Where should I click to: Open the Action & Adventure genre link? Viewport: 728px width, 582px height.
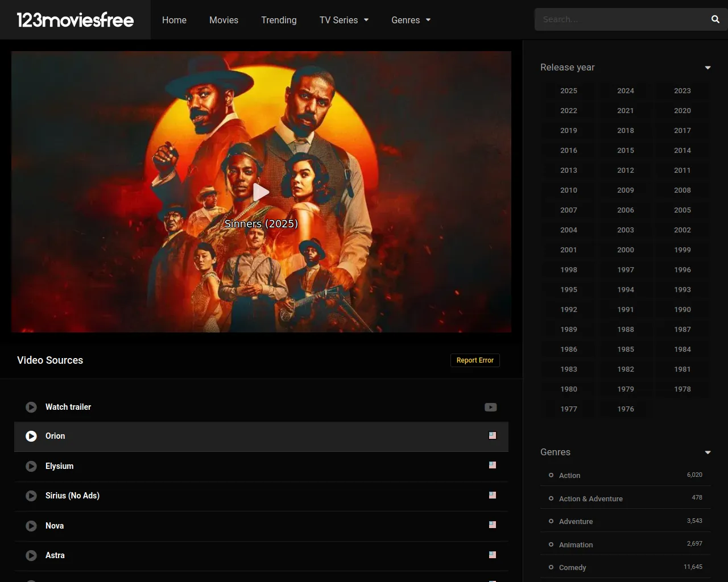pyautogui.click(x=590, y=498)
